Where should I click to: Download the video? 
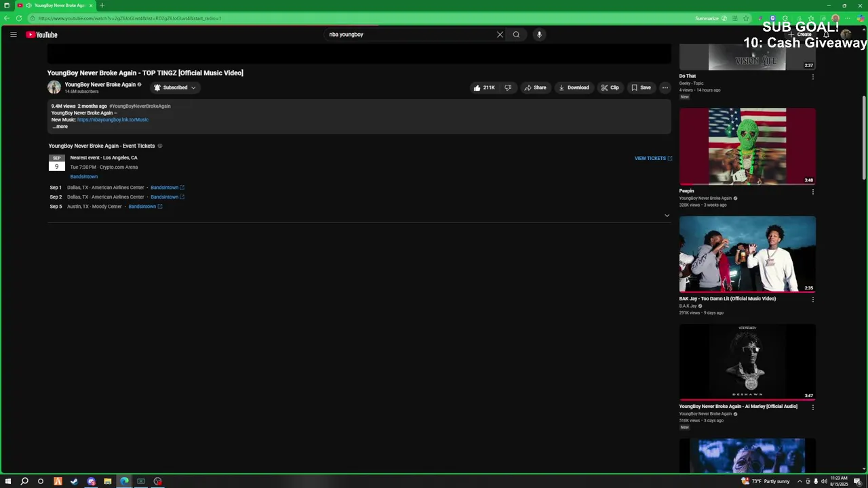574,87
